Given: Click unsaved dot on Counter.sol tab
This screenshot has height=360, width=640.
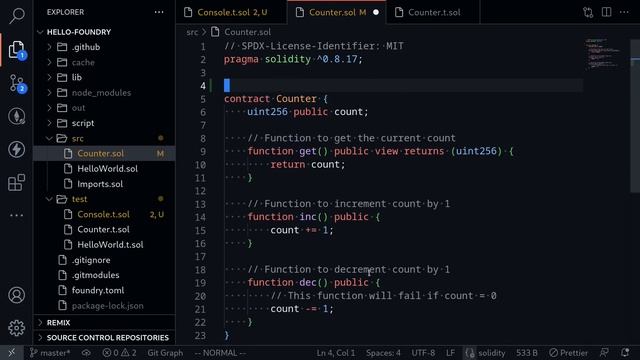Looking at the screenshot, I should [376, 12].
